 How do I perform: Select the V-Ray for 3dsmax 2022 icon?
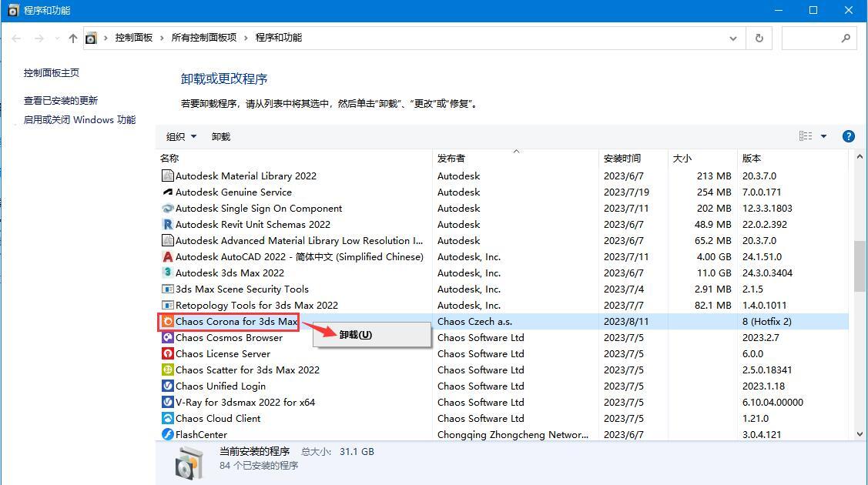click(167, 402)
